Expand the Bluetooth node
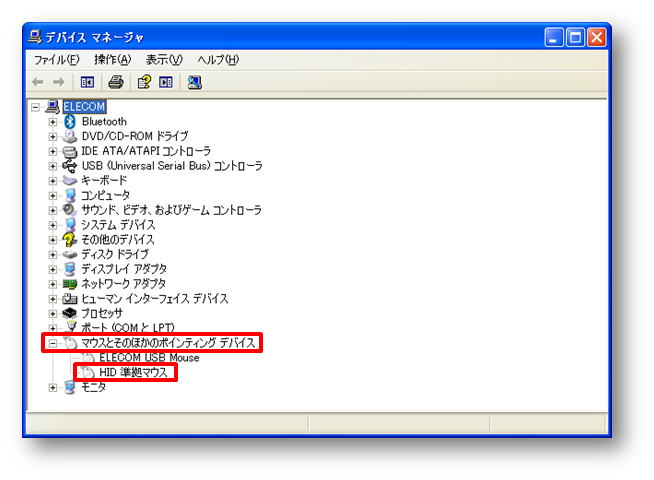The height and width of the screenshot is (480, 654). [53, 122]
